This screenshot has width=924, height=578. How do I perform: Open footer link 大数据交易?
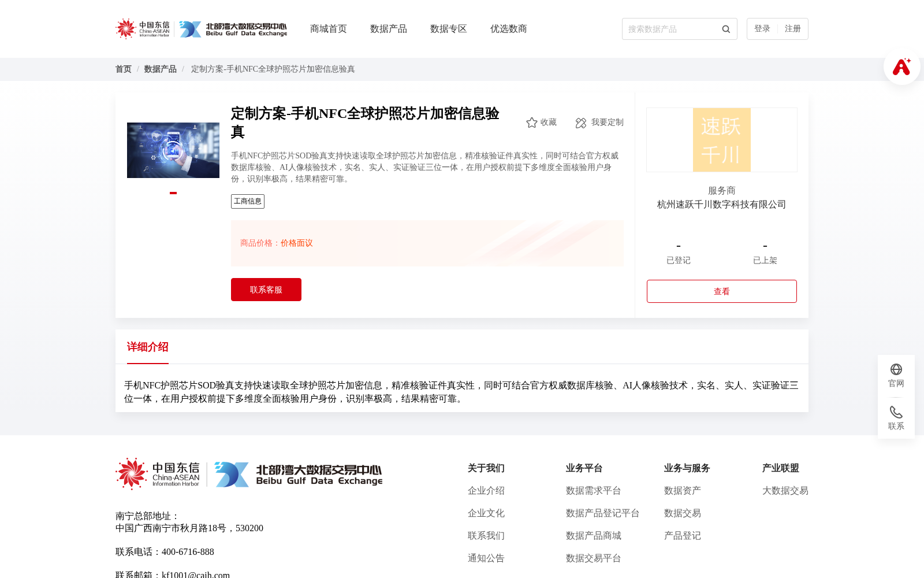[785, 491]
